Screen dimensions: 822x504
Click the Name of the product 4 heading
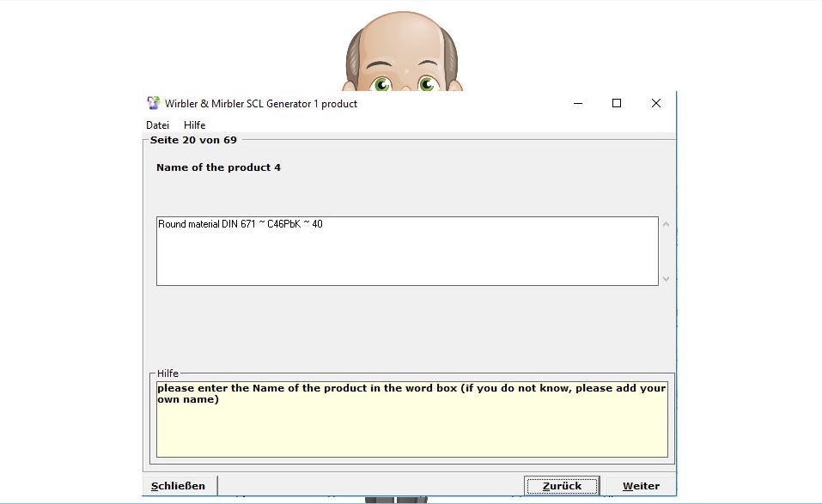tap(218, 167)
